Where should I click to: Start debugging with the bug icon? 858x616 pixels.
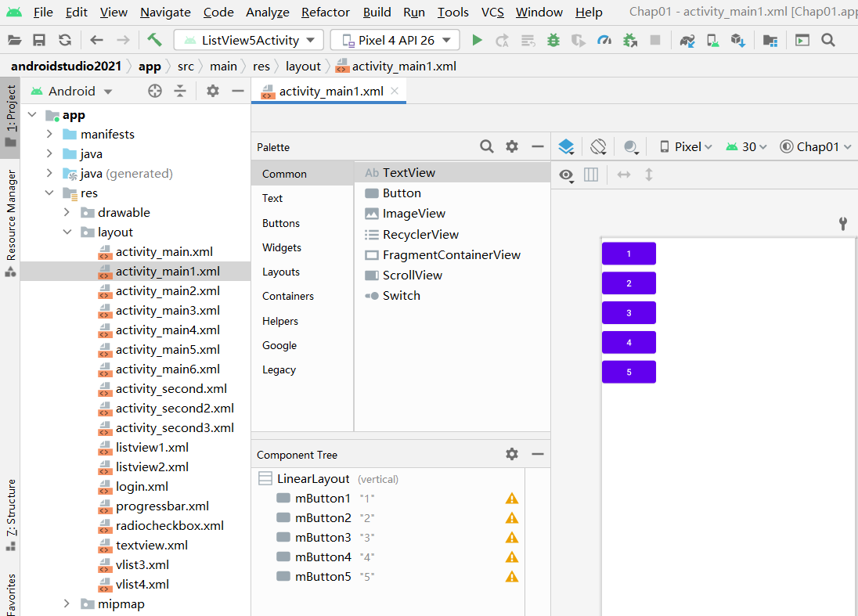tap(553, 40)
